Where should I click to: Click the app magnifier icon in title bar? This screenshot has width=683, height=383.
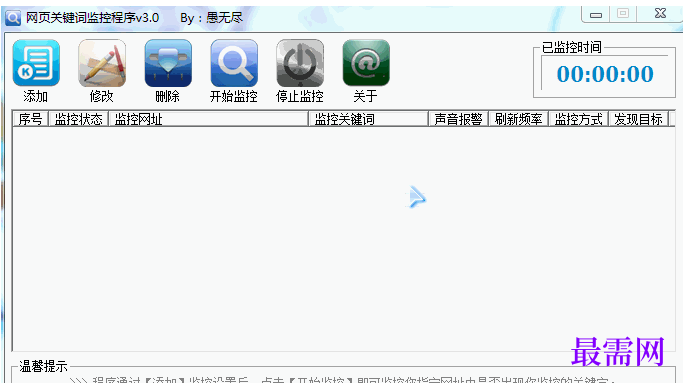coord(13,18)
